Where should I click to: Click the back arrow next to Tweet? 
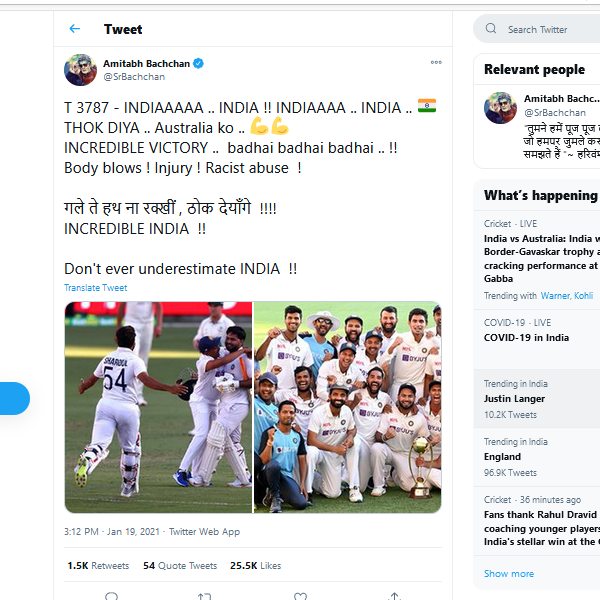(75, 29)
